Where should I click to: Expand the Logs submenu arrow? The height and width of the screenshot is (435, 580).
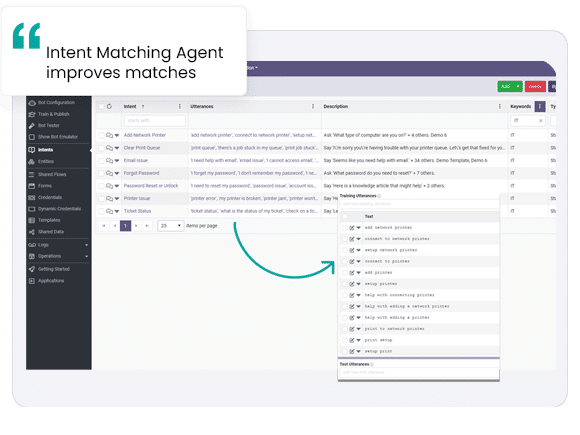(86, 245)
